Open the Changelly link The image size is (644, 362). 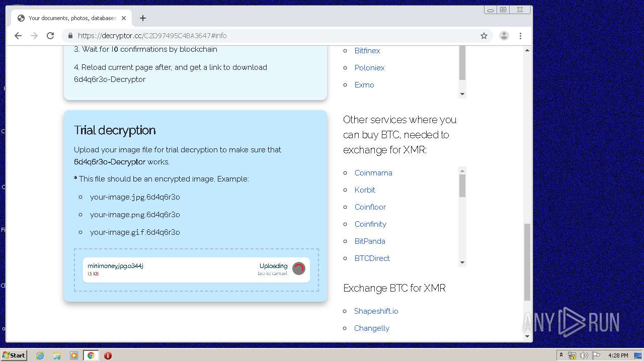(x=372, y=328)
